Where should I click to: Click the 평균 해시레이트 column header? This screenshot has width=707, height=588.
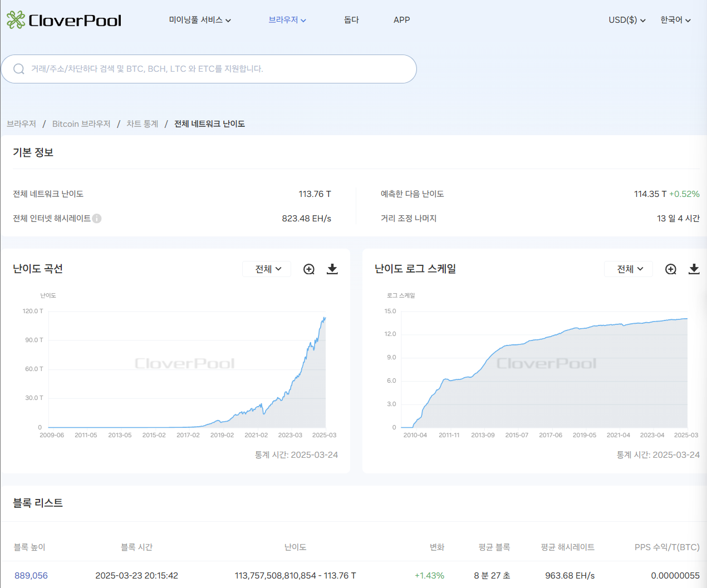(x=568, y=547)
